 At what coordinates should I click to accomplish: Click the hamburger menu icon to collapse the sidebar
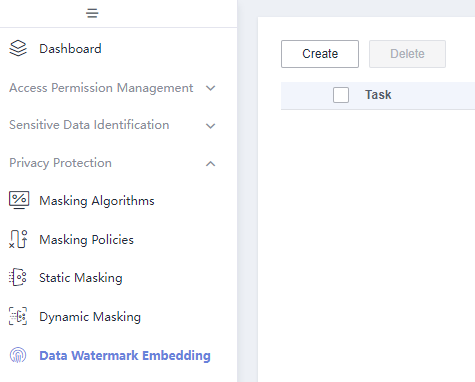pos(92,13)
